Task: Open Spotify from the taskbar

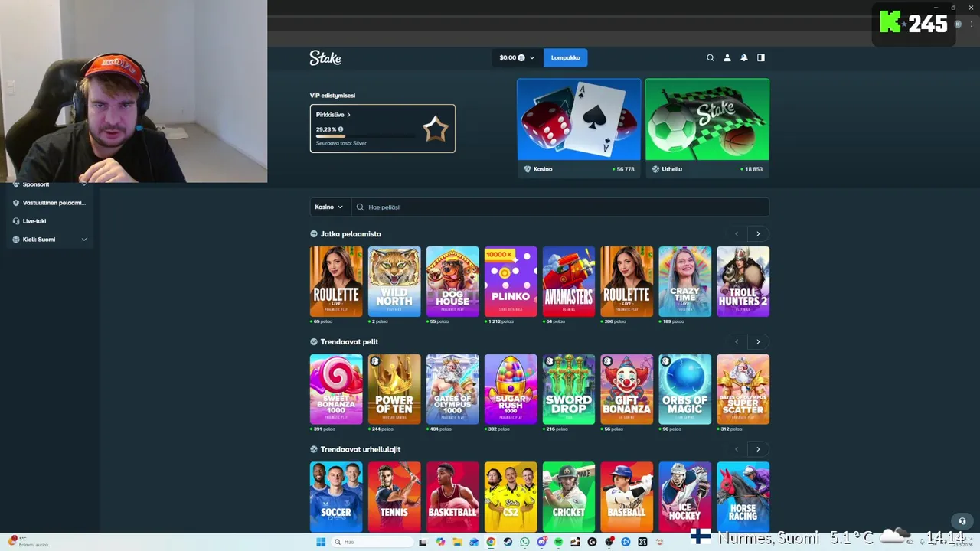Action: [x=558, y=542]
